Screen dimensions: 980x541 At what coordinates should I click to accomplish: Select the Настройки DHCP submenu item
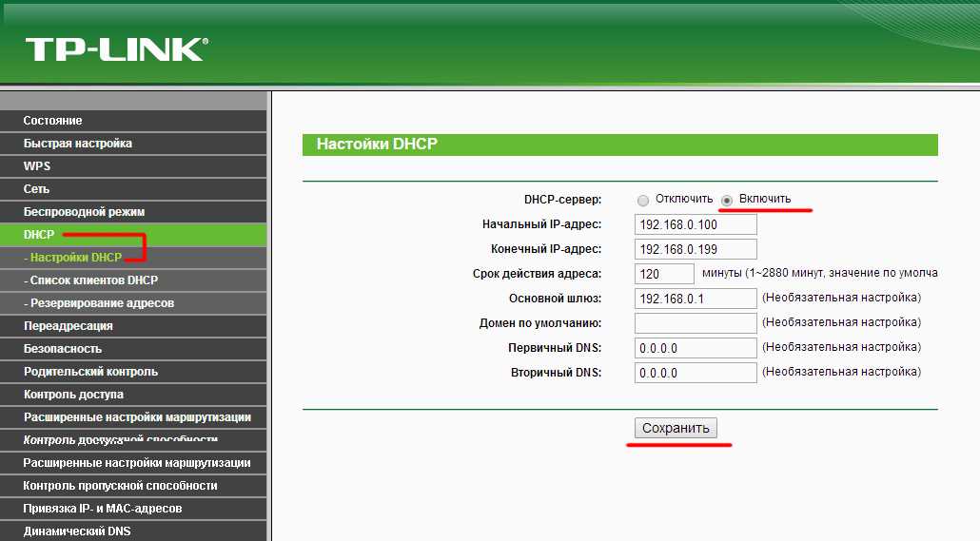pyautogui.click(x=75, y=258)
